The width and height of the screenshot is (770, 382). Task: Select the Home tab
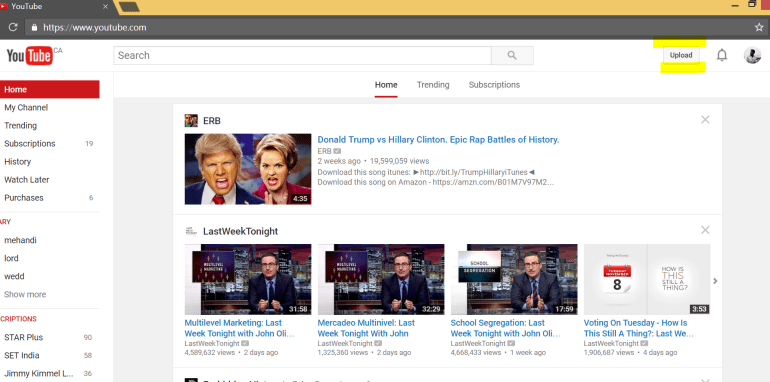386,84
